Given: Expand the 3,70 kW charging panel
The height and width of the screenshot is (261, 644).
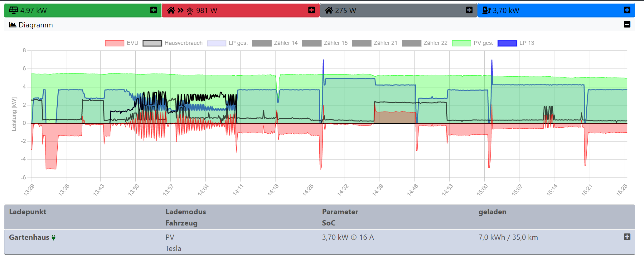Looking at the screenshot, I should (627, 10).
